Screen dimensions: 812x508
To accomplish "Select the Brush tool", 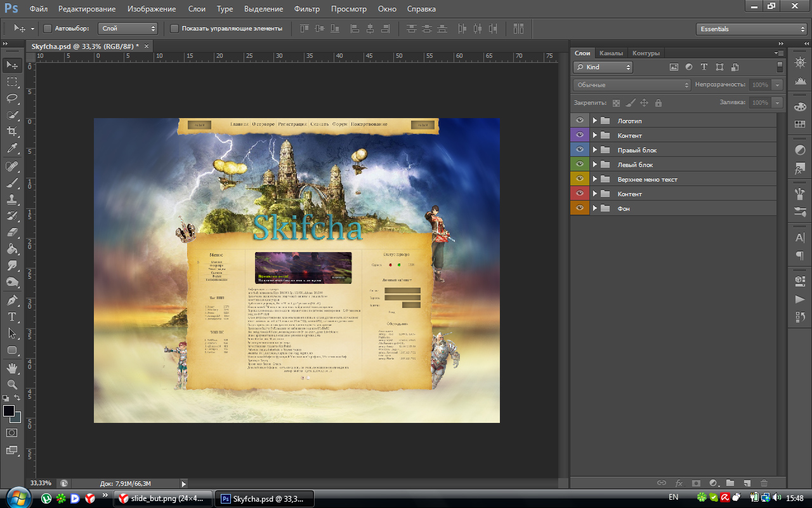I will (x=12, y=183).
